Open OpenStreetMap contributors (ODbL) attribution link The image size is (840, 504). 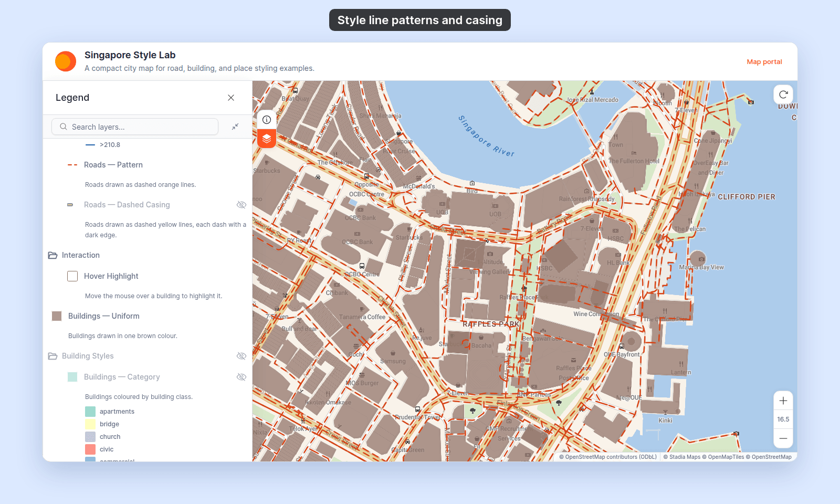coord(607,457)
